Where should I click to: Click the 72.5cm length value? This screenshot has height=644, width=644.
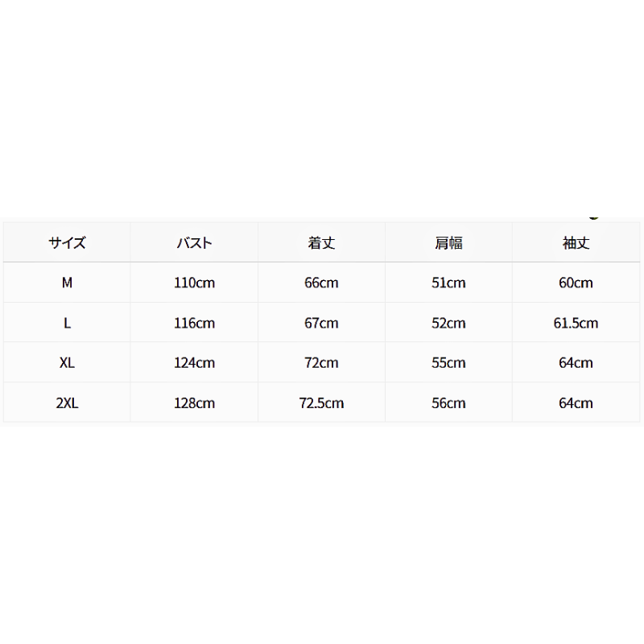(321, 403)
